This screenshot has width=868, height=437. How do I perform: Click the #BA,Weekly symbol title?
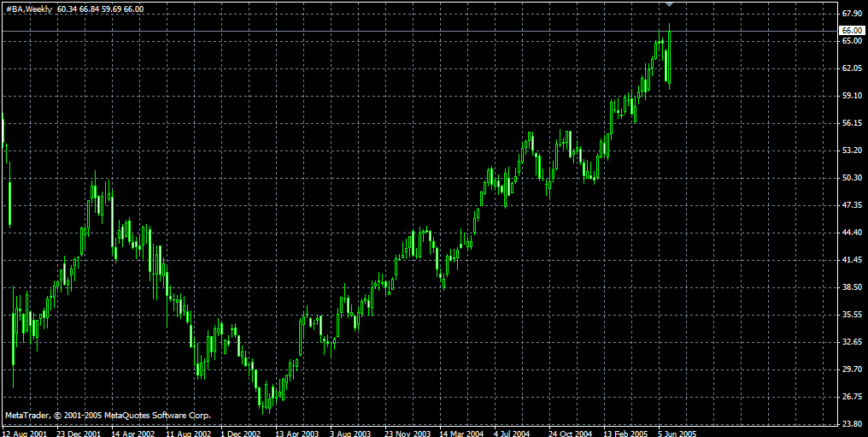pyautogui.click(x=26, y=9)
